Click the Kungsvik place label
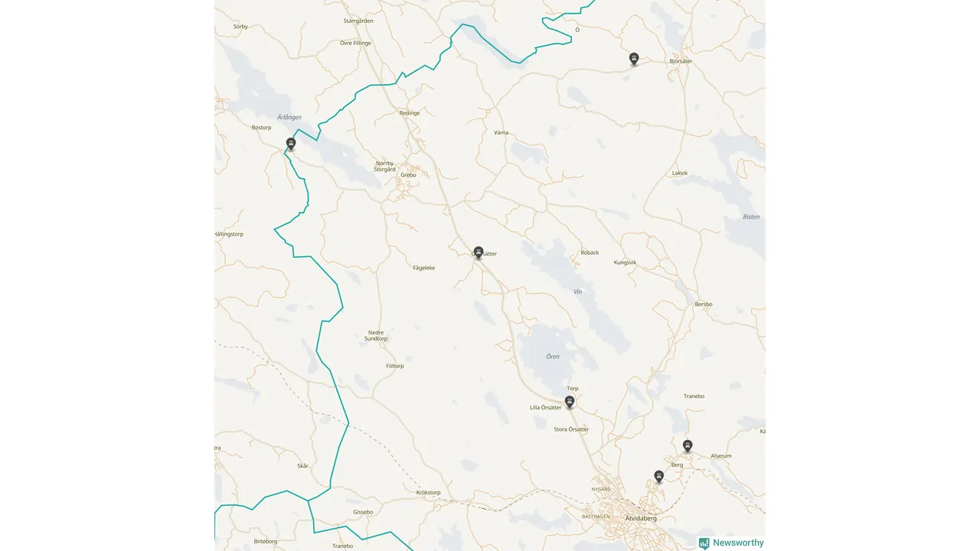Image resolution: width=980 pixels, height=551 pixels. coord(625,262)
